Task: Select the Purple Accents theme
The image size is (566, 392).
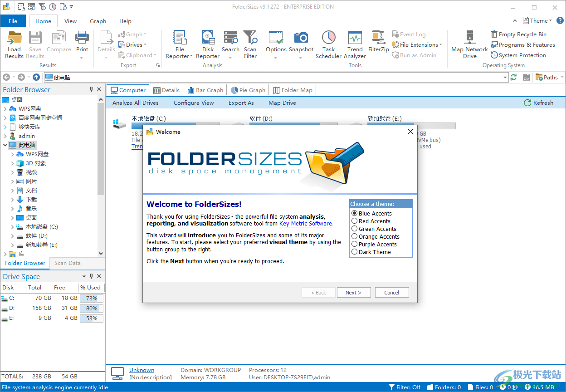Action: pyautogui.click(x=374, y=244)
